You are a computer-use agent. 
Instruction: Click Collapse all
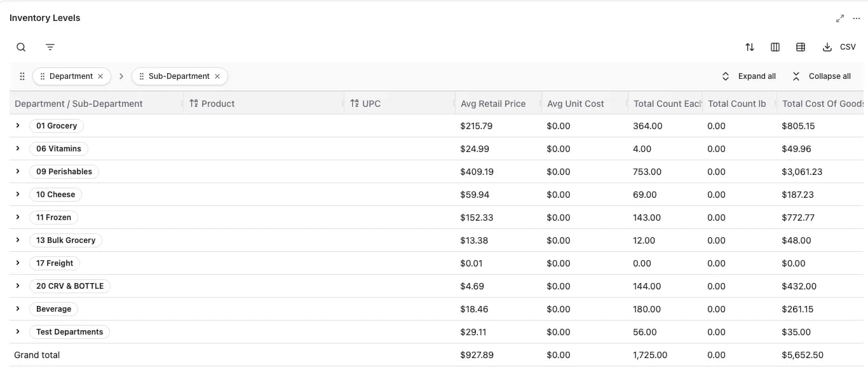point(821,76)
